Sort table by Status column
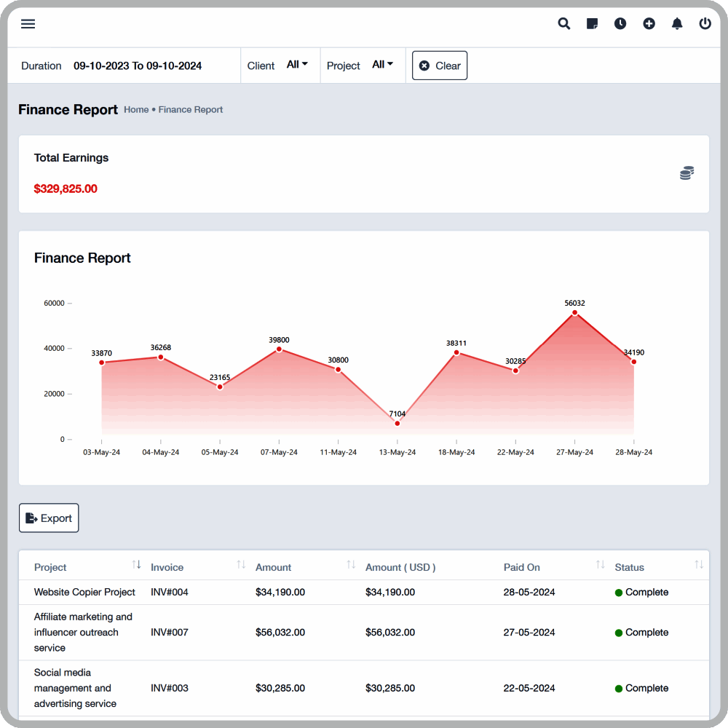The width and height of the screenshot is (728, 728). click(x=699, y=565)
